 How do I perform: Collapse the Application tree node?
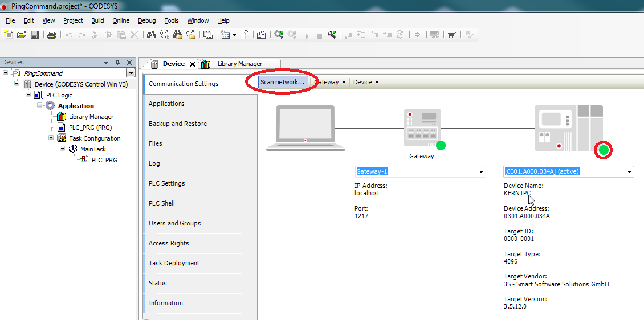tap(40, 106)
